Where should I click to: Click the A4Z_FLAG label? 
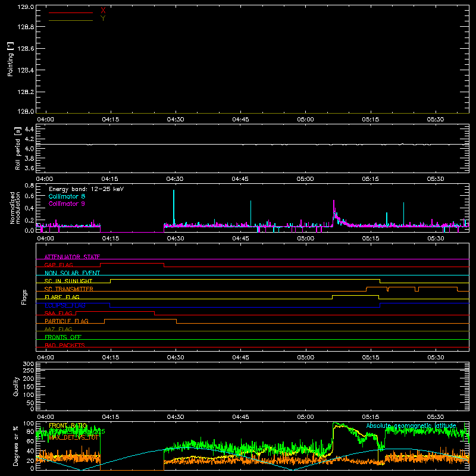pyautogui.click(x=58, y=329)
